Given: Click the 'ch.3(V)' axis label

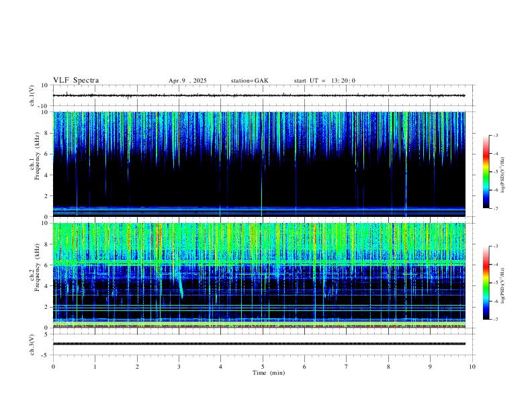Looking at the screenshot, I should (32, 345).
